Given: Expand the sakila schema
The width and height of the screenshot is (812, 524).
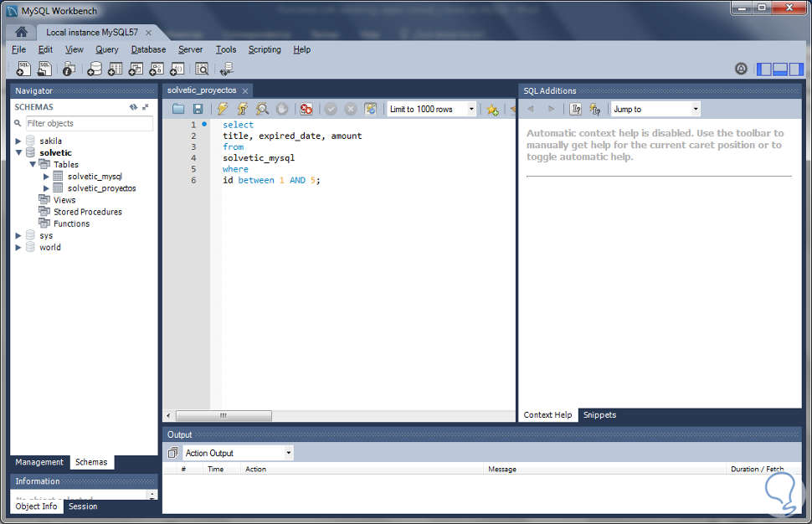Looking at the screenshot, I should (18, 141).
